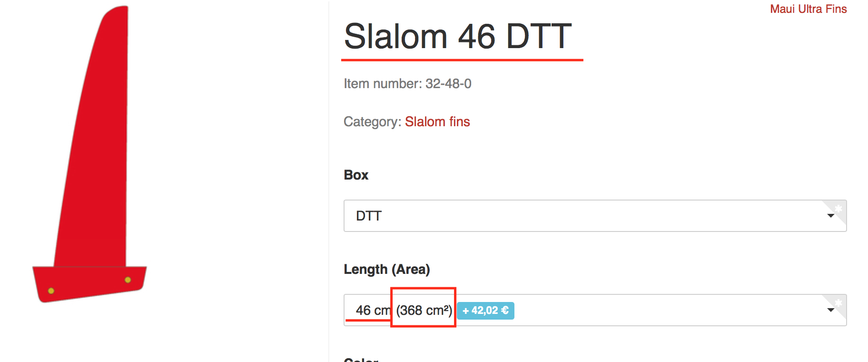Click the Length (Area) field label

tap(386, 270)
